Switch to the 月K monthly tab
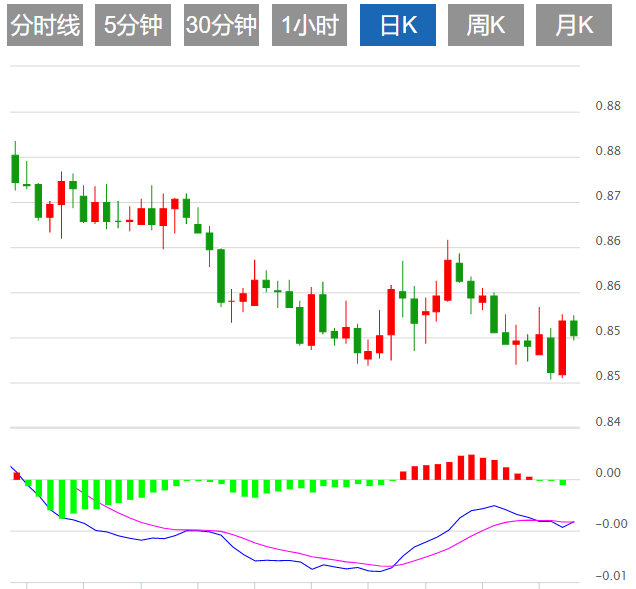636x589 pixels. [x=574, y=25]
